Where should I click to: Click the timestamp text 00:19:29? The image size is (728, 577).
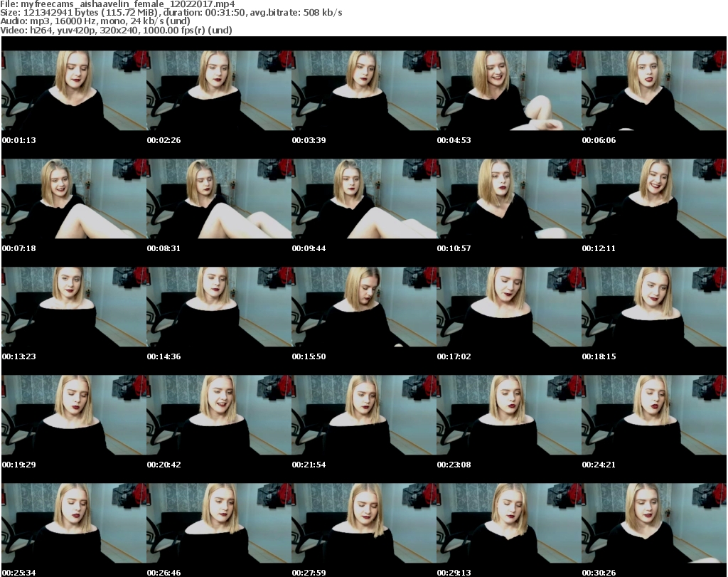pyautogui.click(x=19, y=465)
